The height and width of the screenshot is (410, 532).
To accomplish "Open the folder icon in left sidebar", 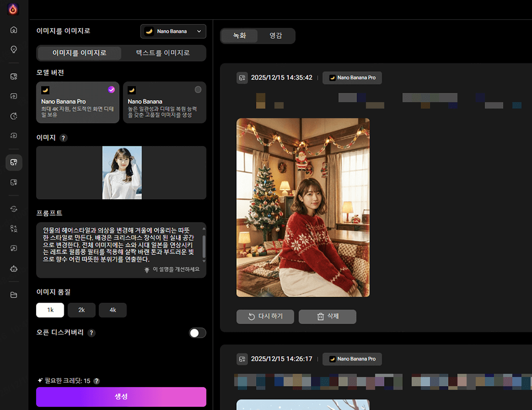I will click(14, 295).
